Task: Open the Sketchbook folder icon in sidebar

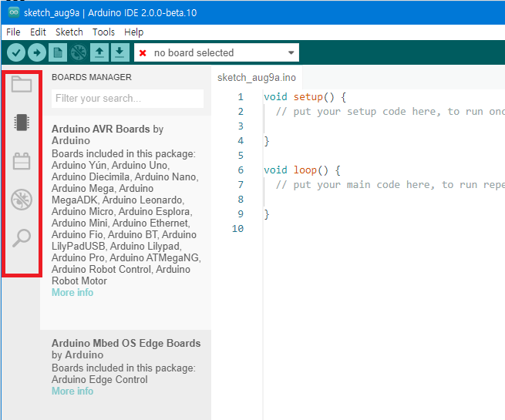Action: tap(22, 84)
